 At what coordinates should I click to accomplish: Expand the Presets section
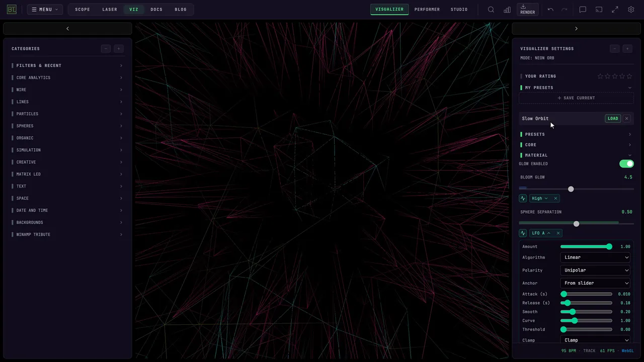pos(576,134)
